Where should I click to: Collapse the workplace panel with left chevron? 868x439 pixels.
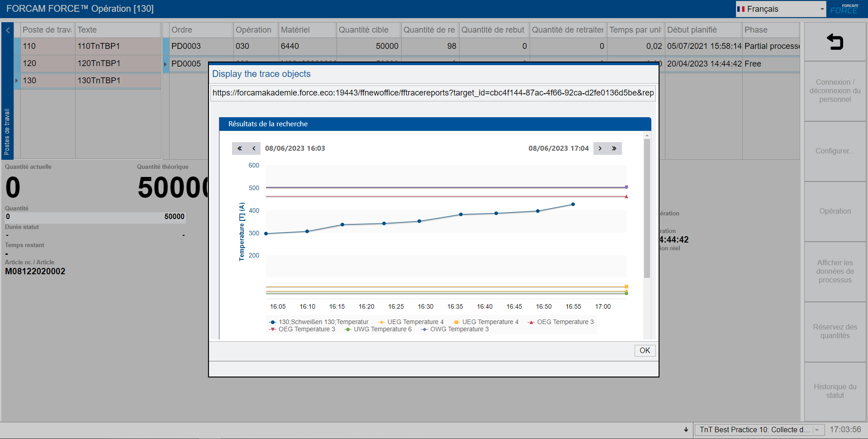click(8, 30)
